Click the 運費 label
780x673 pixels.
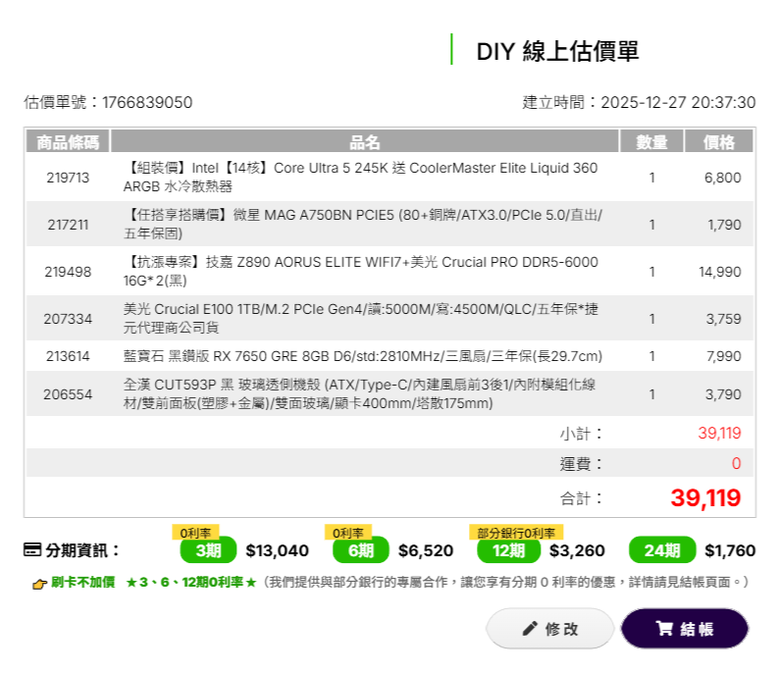(581, 464)
